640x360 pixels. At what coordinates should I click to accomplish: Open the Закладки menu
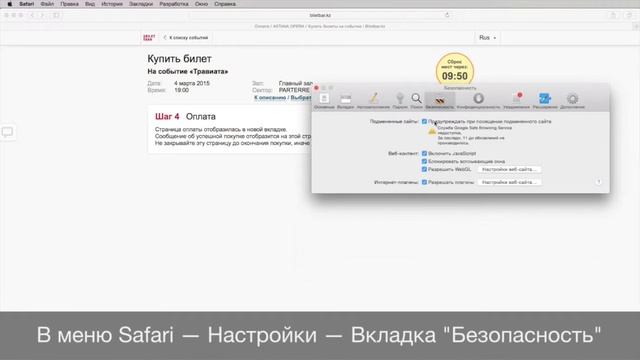(141, 4)
